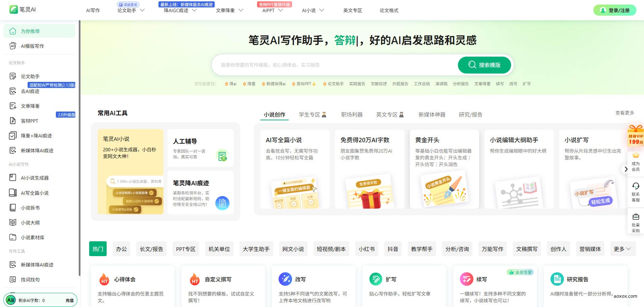Viewport: 644px width, 307px height.
Task: Select the 去AI痕迹 sidebar tool icon
Action: pos(12,91)
